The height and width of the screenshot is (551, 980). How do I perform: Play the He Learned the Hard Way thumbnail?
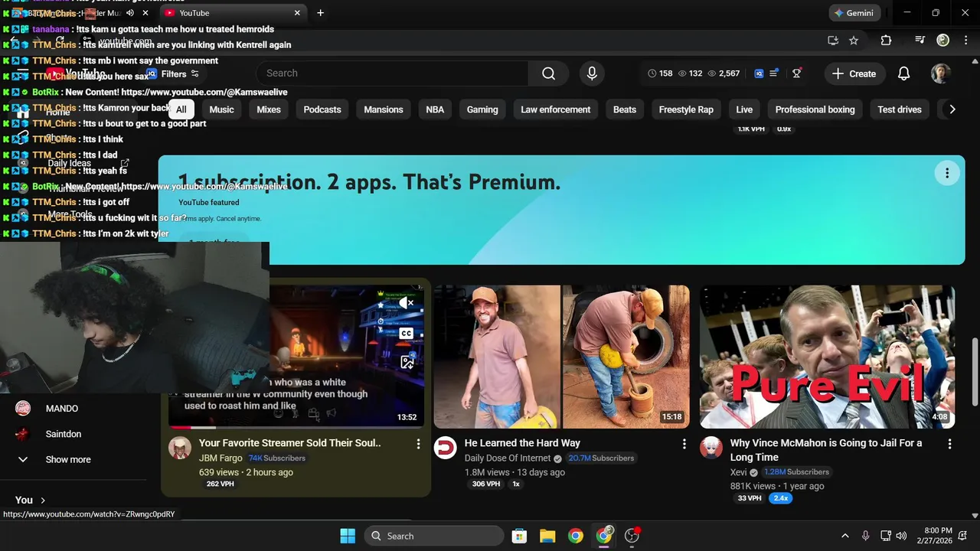(562, 357)
